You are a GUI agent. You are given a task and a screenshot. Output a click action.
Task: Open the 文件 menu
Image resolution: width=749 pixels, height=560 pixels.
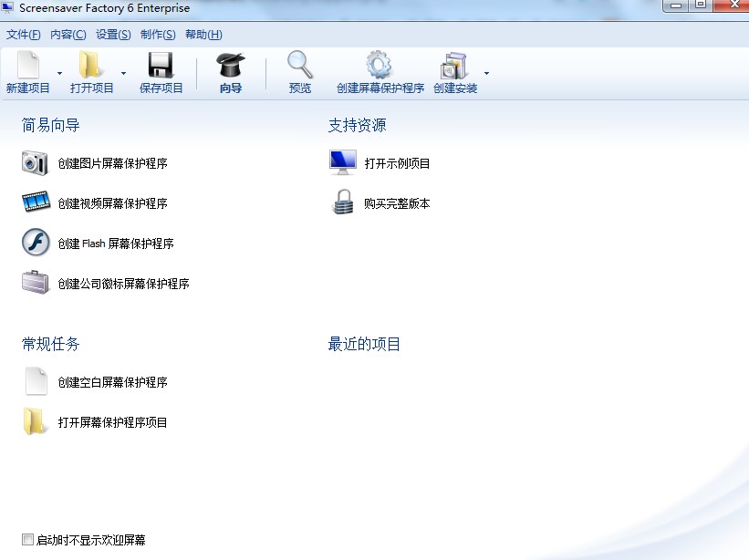[x=22, y=35]
